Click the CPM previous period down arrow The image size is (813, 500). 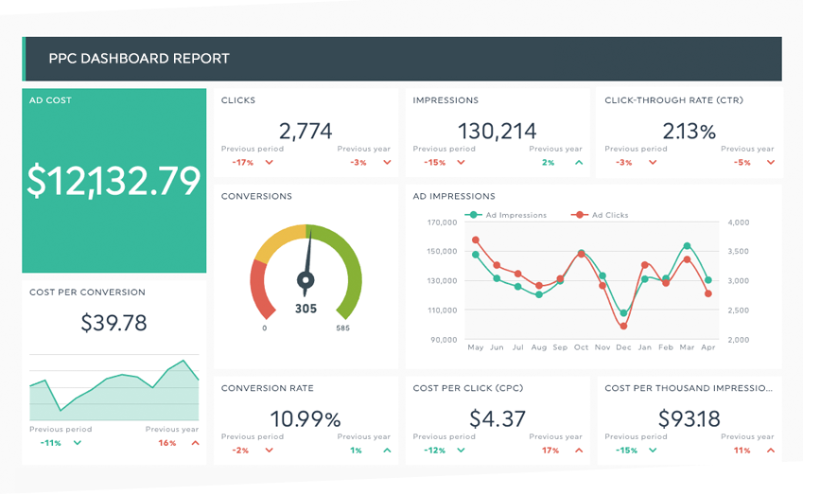click(653, 450)
